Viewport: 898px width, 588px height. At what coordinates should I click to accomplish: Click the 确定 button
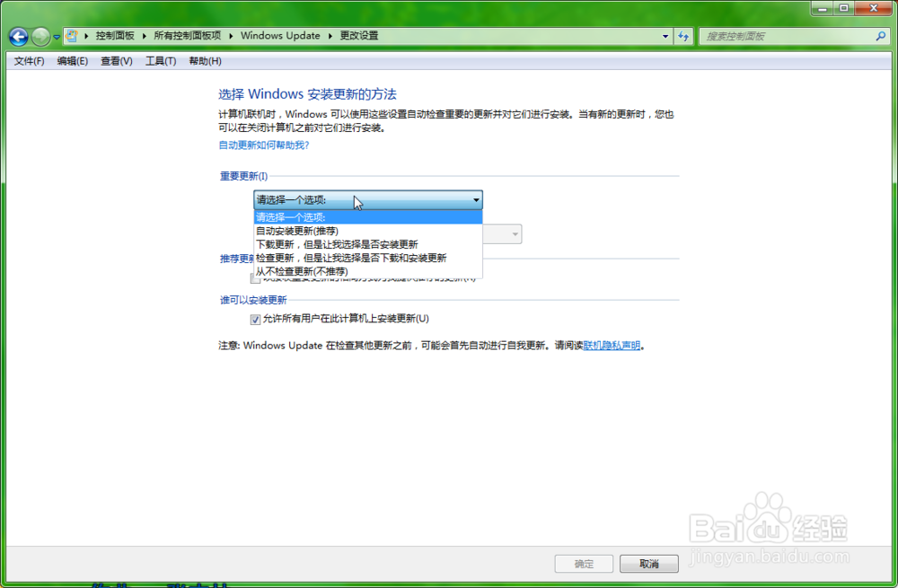coord(584,564)
